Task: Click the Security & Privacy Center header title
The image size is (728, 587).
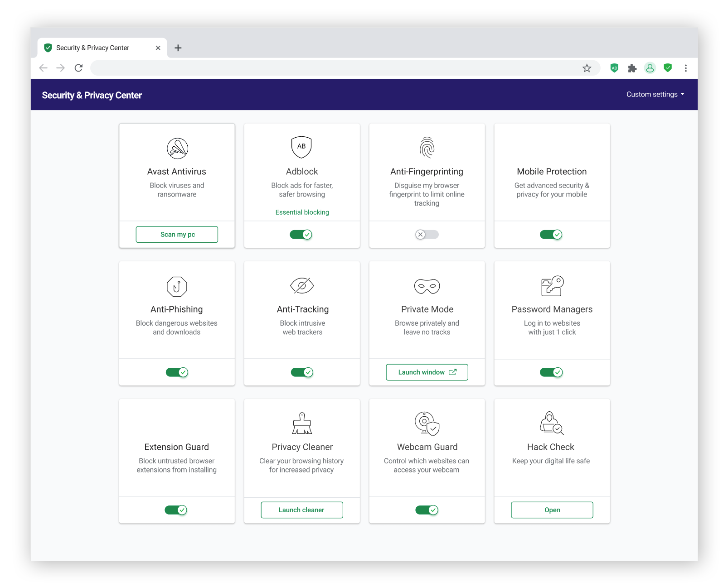Action: tap(92, 95)
